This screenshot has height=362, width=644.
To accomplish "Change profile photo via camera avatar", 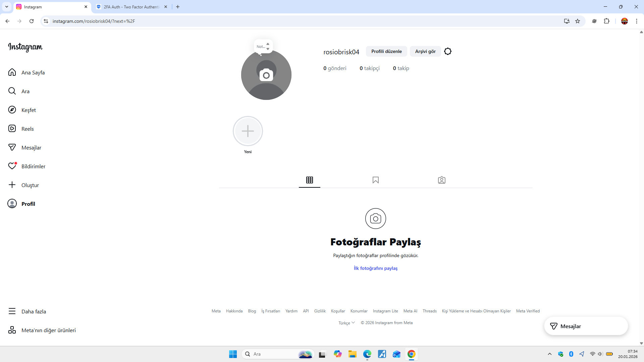I will 266,75.
